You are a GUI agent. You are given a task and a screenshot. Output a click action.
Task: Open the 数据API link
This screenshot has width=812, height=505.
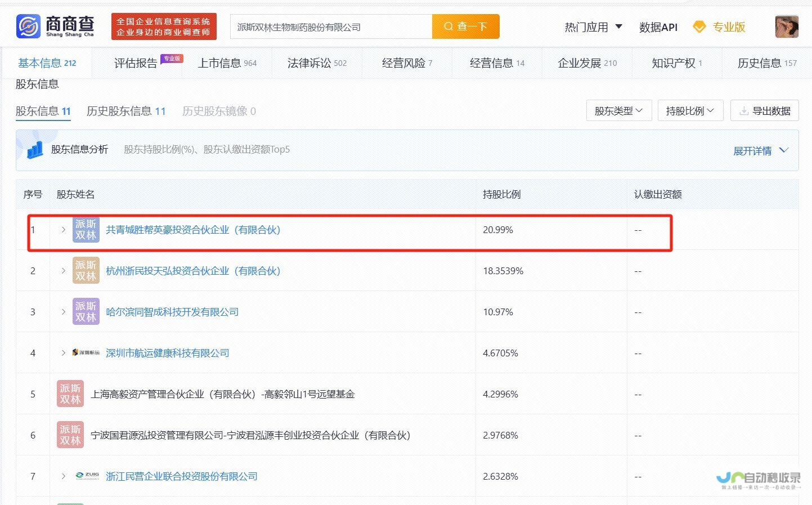point(658,27)
